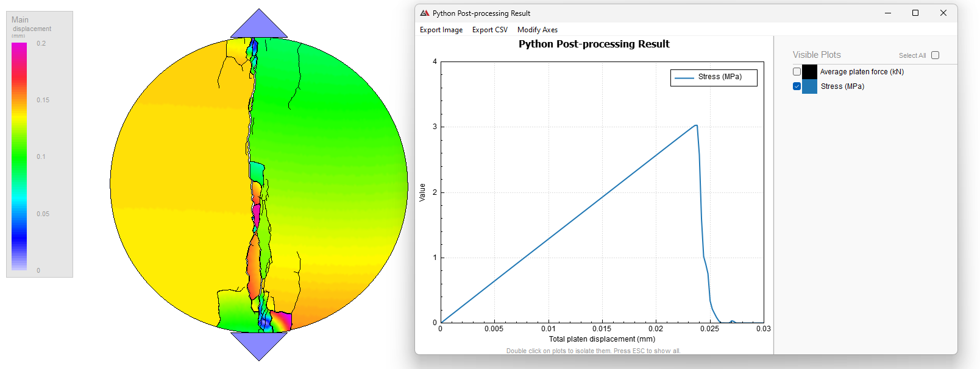
Task: Click the Average platen force (kN) label
Action: 862,72
